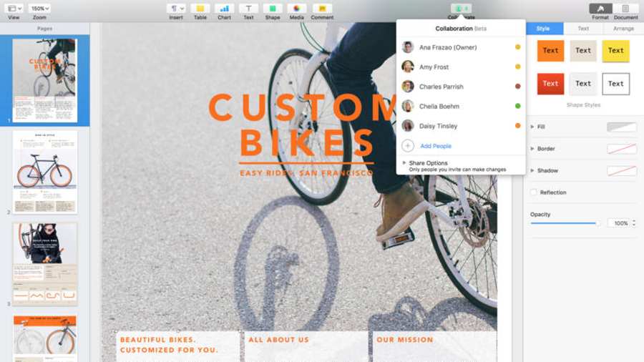Image resolution: width=644 pixels, height=362 pixels.
Task: Apply the light gray Text shape style
Action: 582,84
